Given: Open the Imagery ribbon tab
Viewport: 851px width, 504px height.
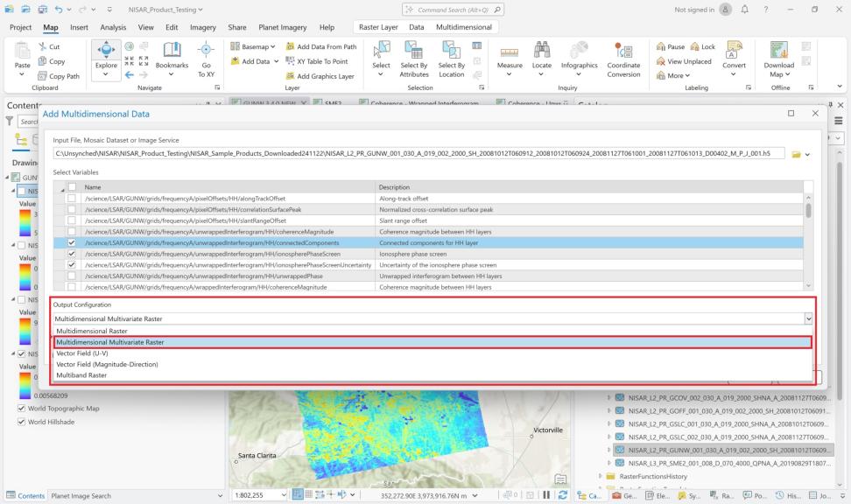Looking at the screenshot, I should 203,27.
